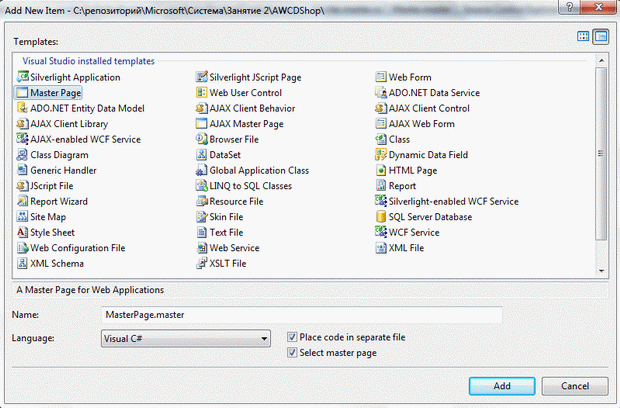The width and height of the screenshot is (620, 408).
Task: Choose the SQL Server Database icon
Action: pyautogui.click(x=381, y=217)
